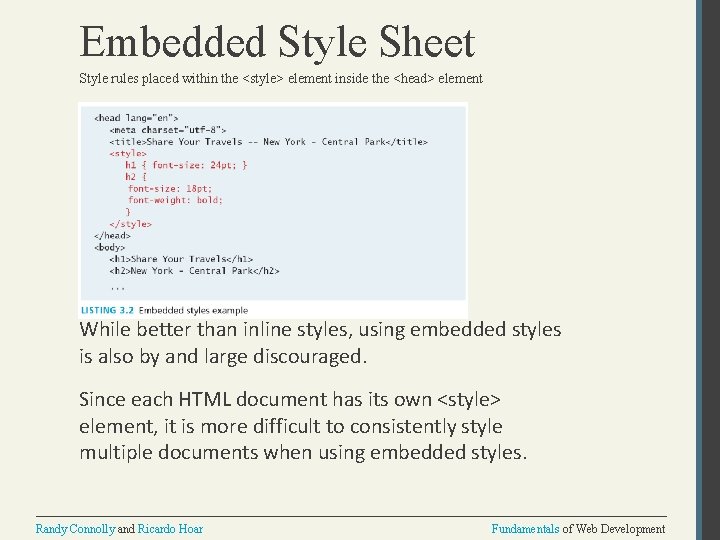
Task: Click the 'of Web Development' footer text
Action: coord(613,529)
